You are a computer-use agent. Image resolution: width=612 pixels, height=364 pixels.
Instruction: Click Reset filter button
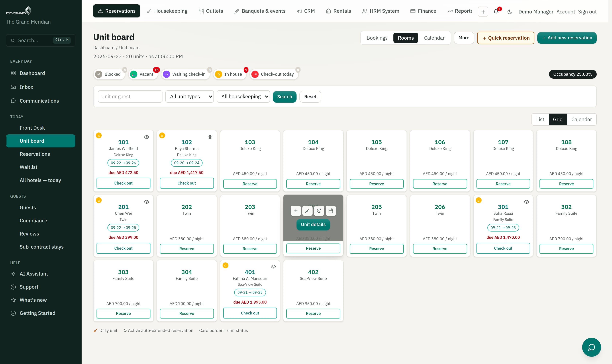(x=310, y=97)
